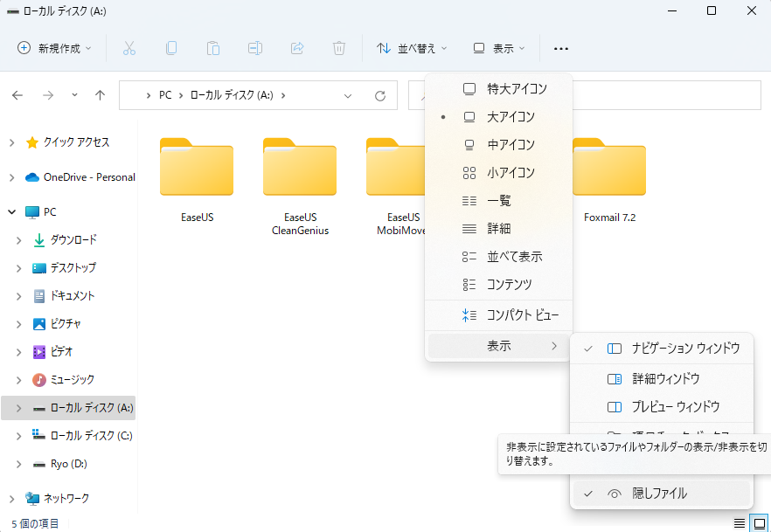Image resolution: width=771 pixels, height=532 pixels.
Task: Click the Share icon in toolbar
Action: point(297,48)
